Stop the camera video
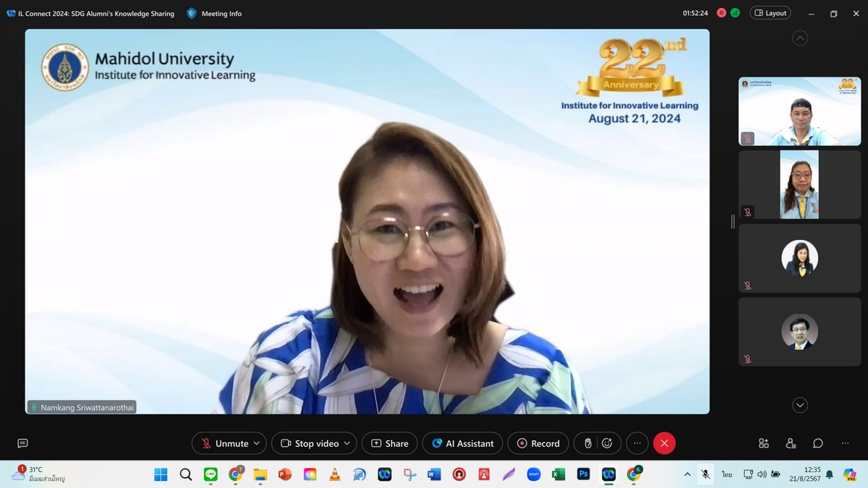The image size is (868, 488). point(310,443)
